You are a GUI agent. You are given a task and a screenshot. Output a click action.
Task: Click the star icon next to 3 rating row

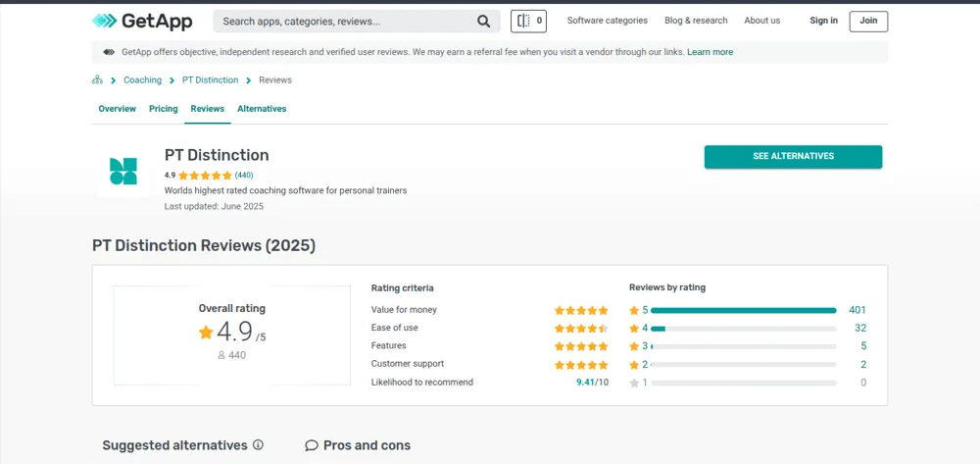[634, 346]
